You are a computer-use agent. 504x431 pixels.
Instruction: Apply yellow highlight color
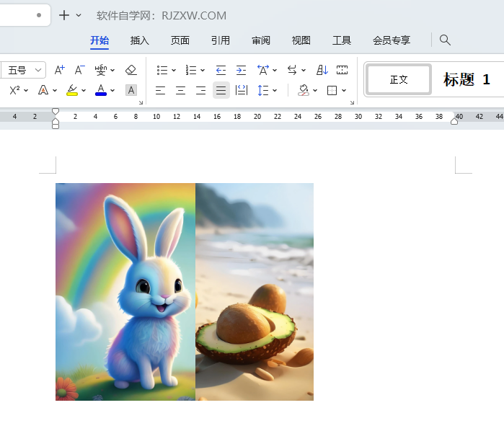click(x=72, y=90)
